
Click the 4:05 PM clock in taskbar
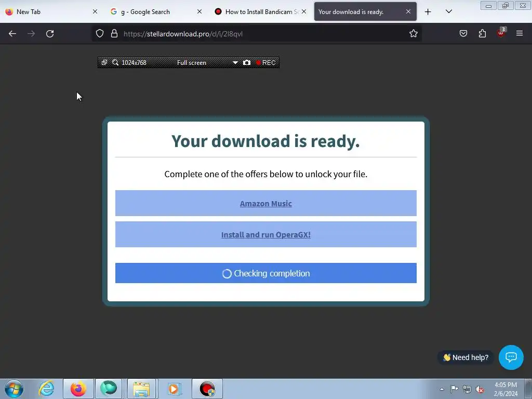pos(506,385)
